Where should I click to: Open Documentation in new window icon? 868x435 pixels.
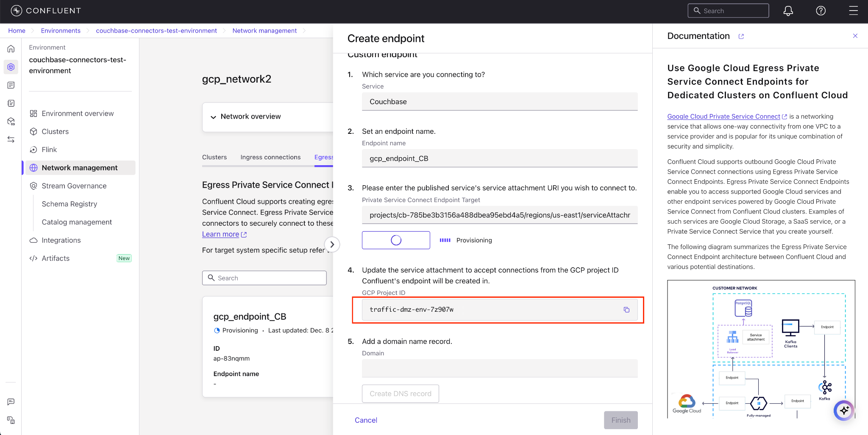pyautogui.click(x=741, y=36)
